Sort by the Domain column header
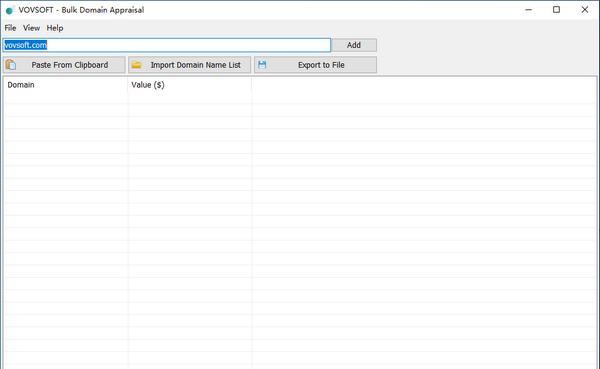Viewport: 600px width, 369px height. (x=65, y=85)
